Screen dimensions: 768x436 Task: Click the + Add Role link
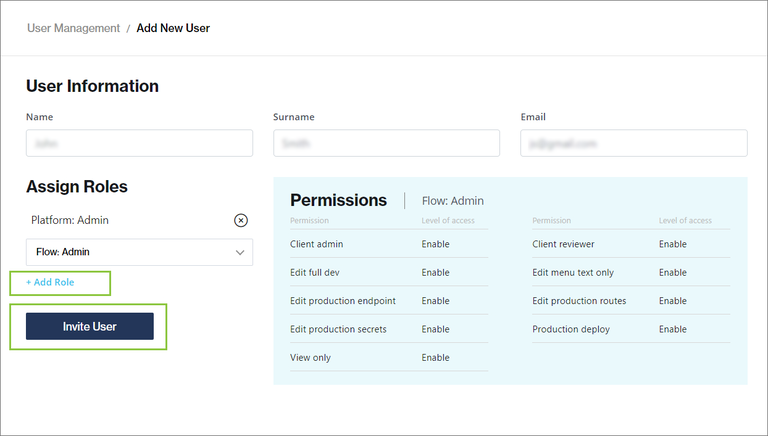(50, 283)
